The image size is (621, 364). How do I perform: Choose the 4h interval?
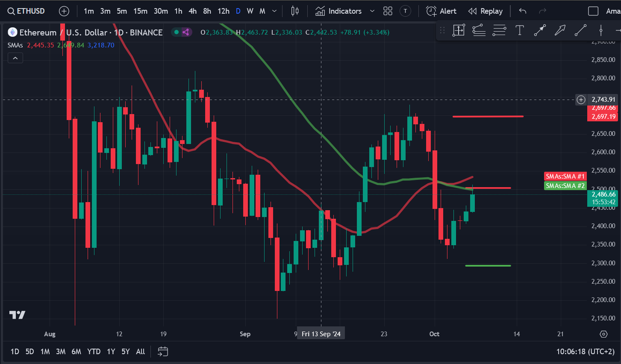(x=193, y=11)
